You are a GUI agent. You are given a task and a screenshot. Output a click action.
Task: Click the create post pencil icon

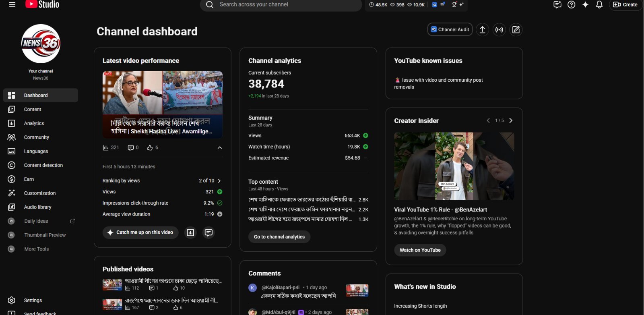(x=516, y=29)
